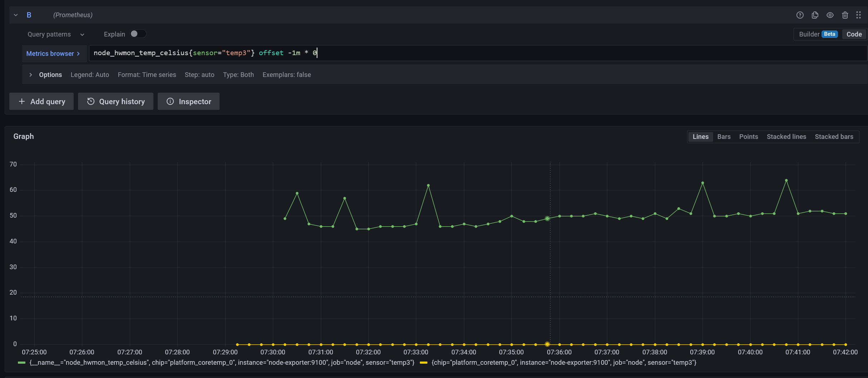868x378 pixels.
Task: Select Stacked lines view
Action: [x=786, y=136]
